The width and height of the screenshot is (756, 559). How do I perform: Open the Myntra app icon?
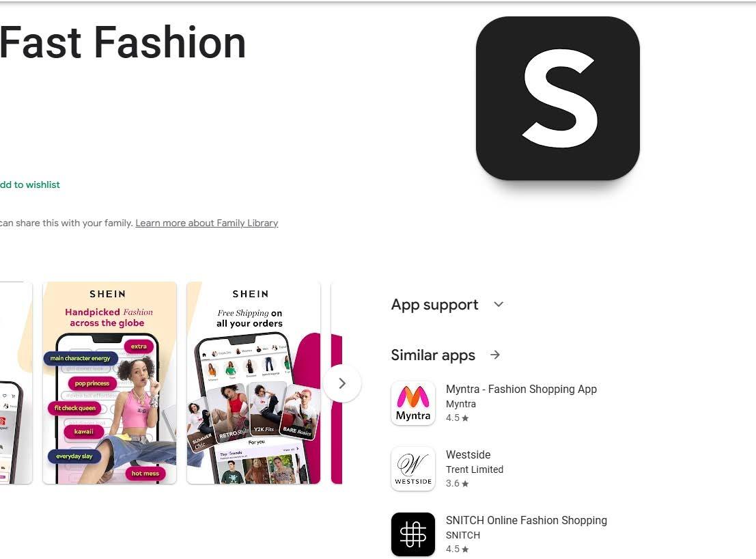click(412, 403)
